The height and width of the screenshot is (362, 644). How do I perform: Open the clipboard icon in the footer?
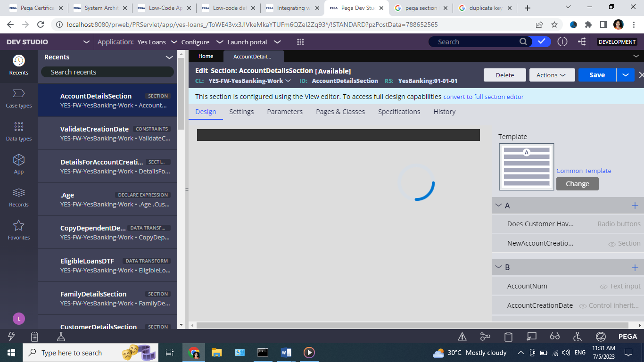pyautogui.click(x=34, y=337)
